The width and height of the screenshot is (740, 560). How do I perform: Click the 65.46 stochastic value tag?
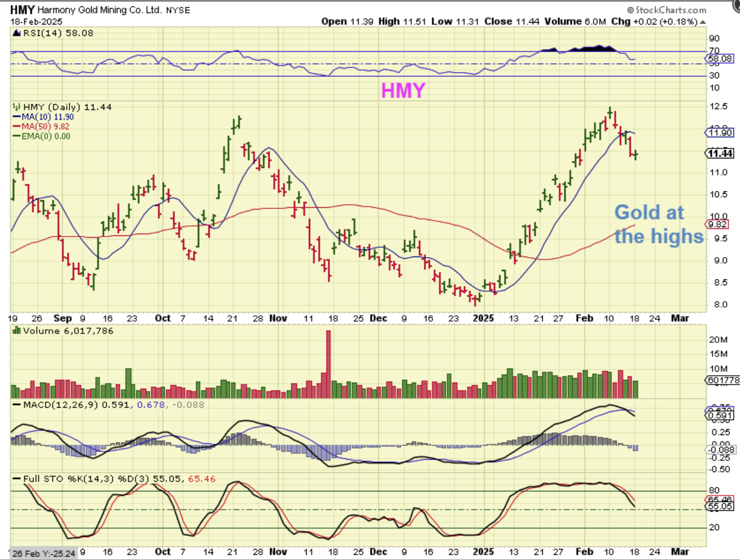click(720, 499)
